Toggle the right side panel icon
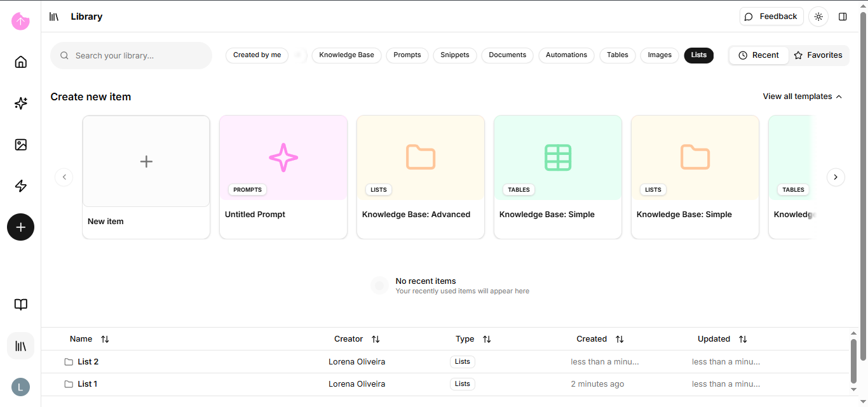Viewport: 868px width, 407px height. click(843, 17)
